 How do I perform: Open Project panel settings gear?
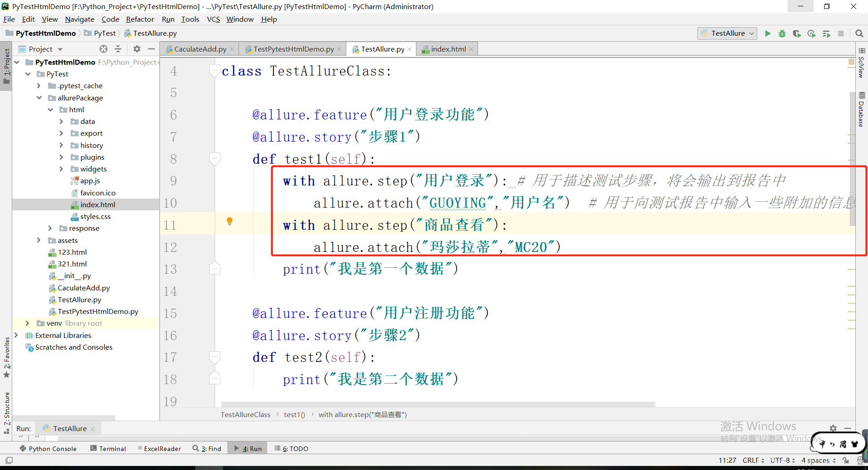tap(137, 49)
